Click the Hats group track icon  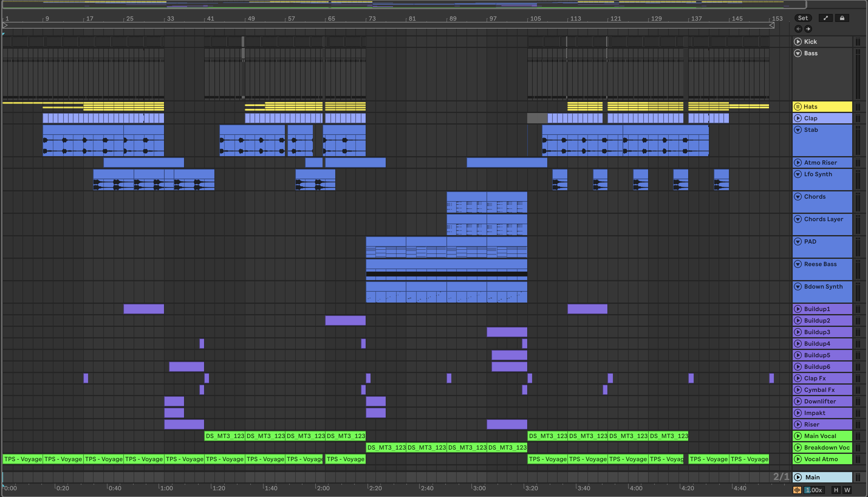pos(798,107)
